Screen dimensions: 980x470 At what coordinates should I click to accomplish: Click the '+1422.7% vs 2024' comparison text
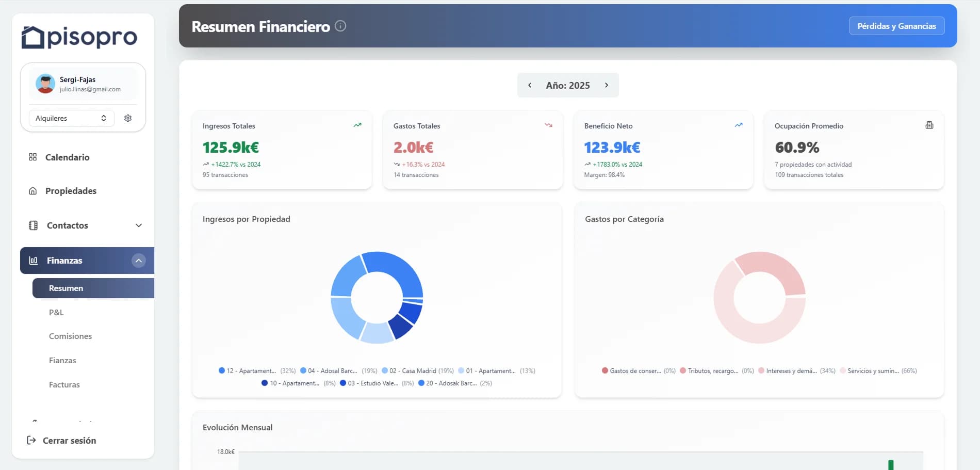pos(236,165)
